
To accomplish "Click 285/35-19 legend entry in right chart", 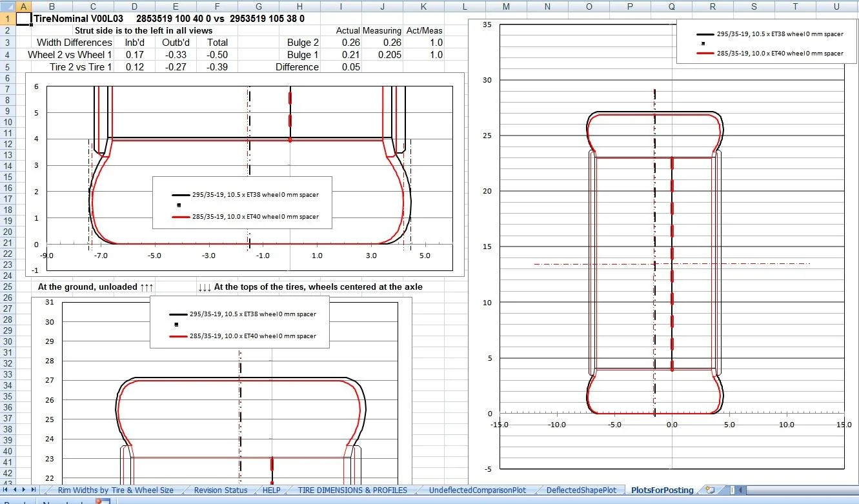I will coord(770,54).
